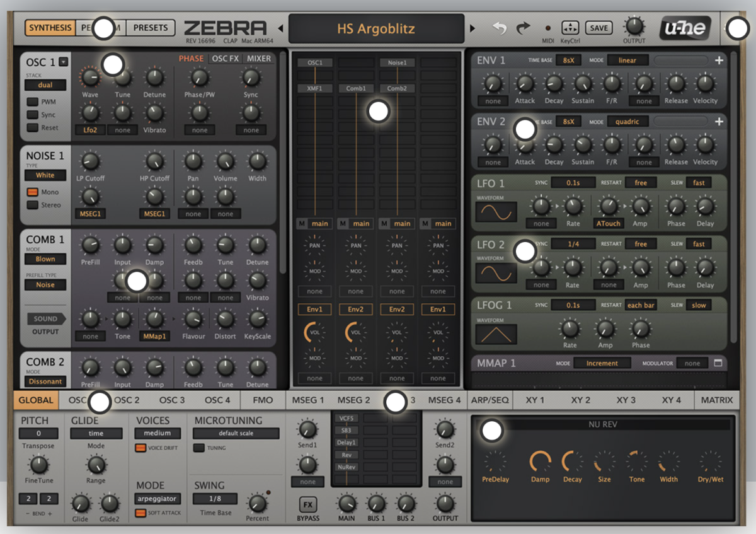Open the MSEG 2 lower tab
Image resolution: width=756 pixels, height=534 pixels.
click(353, 400)
